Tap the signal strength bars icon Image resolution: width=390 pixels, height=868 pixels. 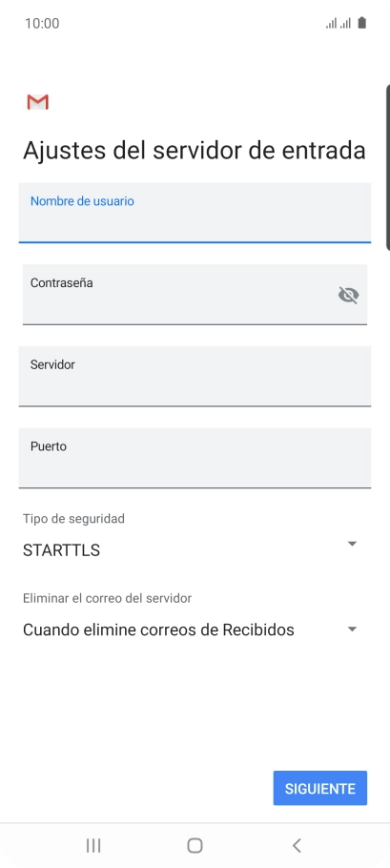point(338,23)
